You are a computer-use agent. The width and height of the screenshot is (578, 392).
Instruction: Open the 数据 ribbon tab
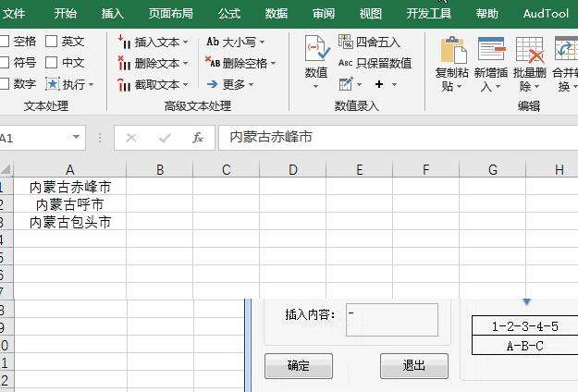pyautogui.click(x=277, y=14)
